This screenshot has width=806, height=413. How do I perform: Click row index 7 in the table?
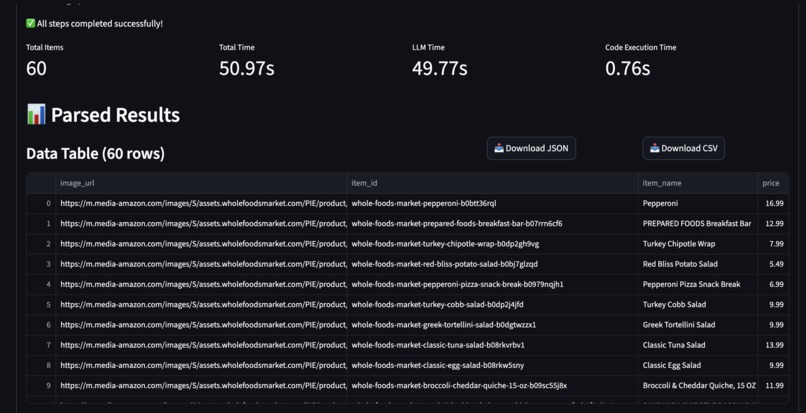(41, 345)
